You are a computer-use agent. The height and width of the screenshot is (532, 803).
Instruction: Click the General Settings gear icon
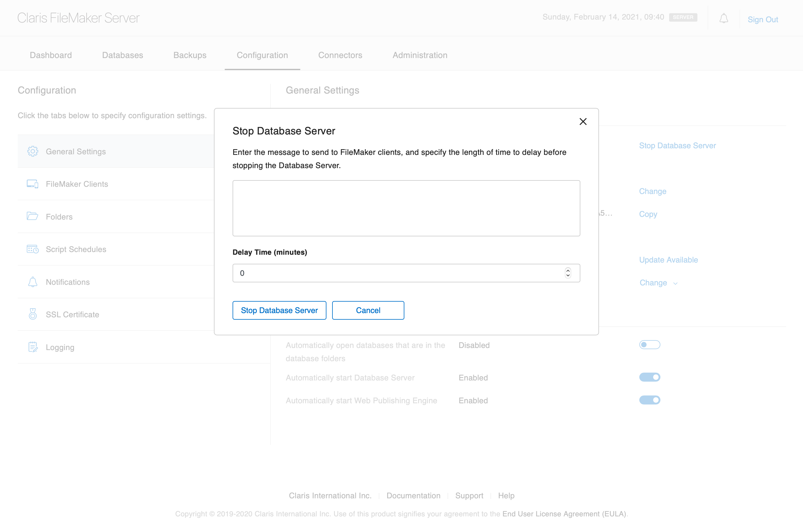pyautogui.click(x=32, y=151)
